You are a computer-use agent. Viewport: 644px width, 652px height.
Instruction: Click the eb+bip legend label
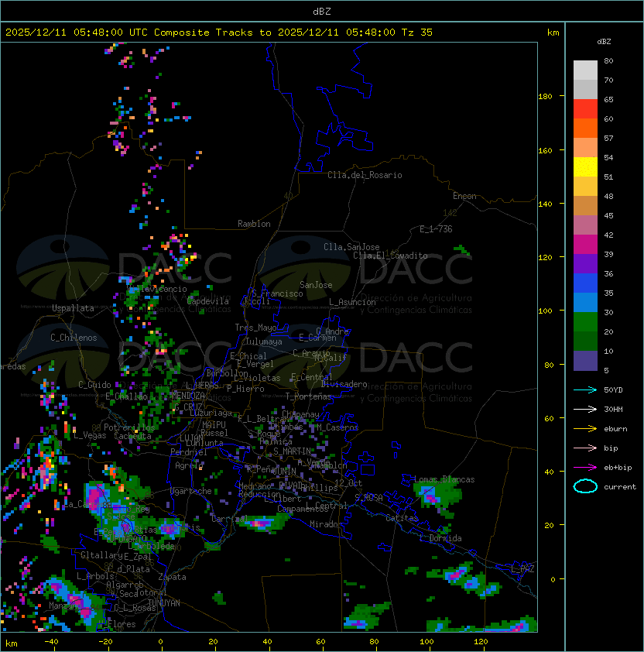click(618, 468)
